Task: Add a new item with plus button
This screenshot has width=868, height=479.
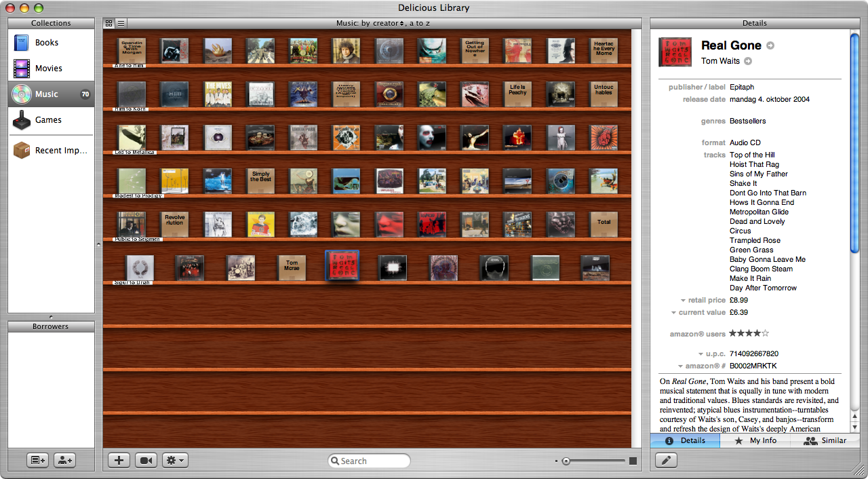Action: tap(119, 460)
